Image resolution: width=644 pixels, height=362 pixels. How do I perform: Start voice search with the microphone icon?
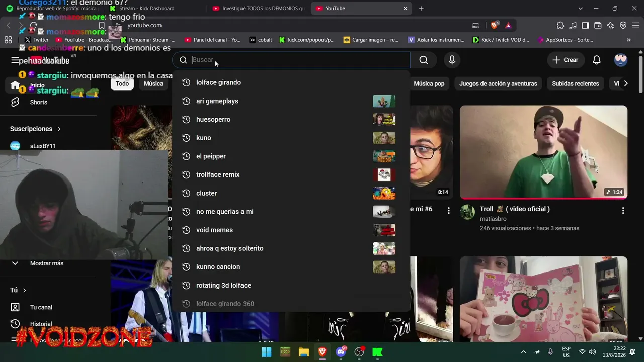tap(452, 60)
